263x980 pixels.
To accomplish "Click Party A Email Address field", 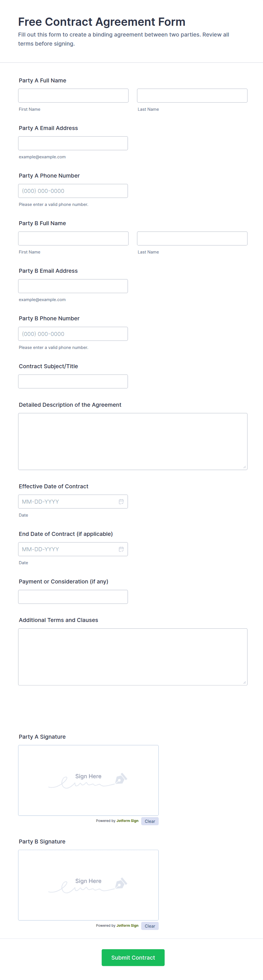I will (73, 143).
